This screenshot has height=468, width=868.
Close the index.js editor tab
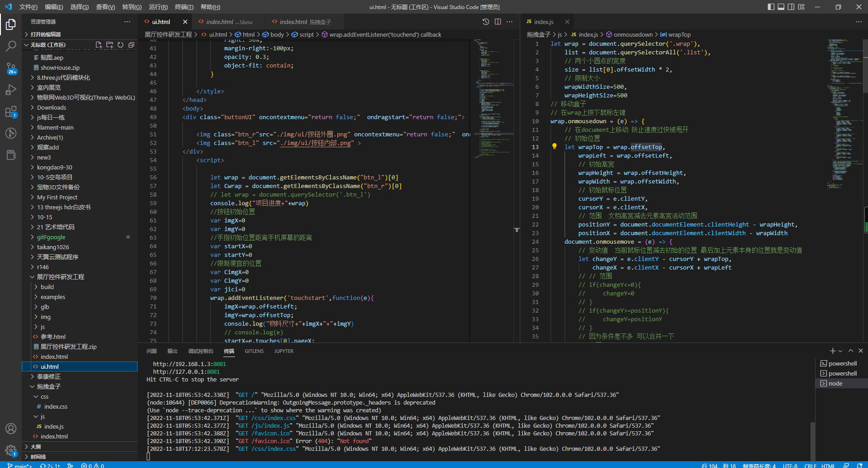[x=567, y=22]
